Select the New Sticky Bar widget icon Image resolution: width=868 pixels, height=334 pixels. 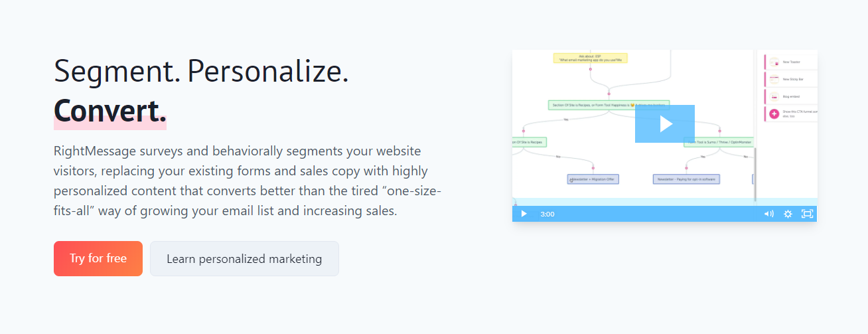pyautogui.click(x=773, y=79)
